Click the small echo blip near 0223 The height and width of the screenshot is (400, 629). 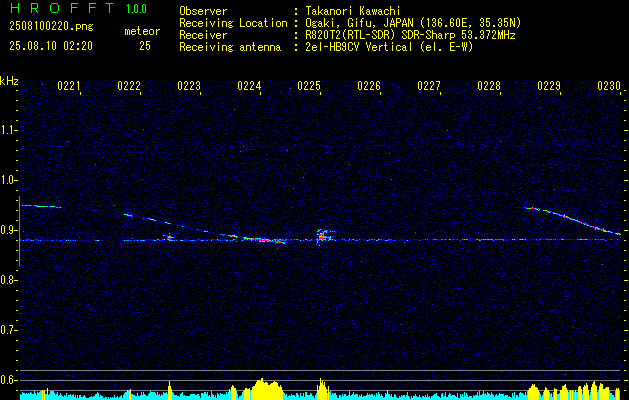click(170, 237)
